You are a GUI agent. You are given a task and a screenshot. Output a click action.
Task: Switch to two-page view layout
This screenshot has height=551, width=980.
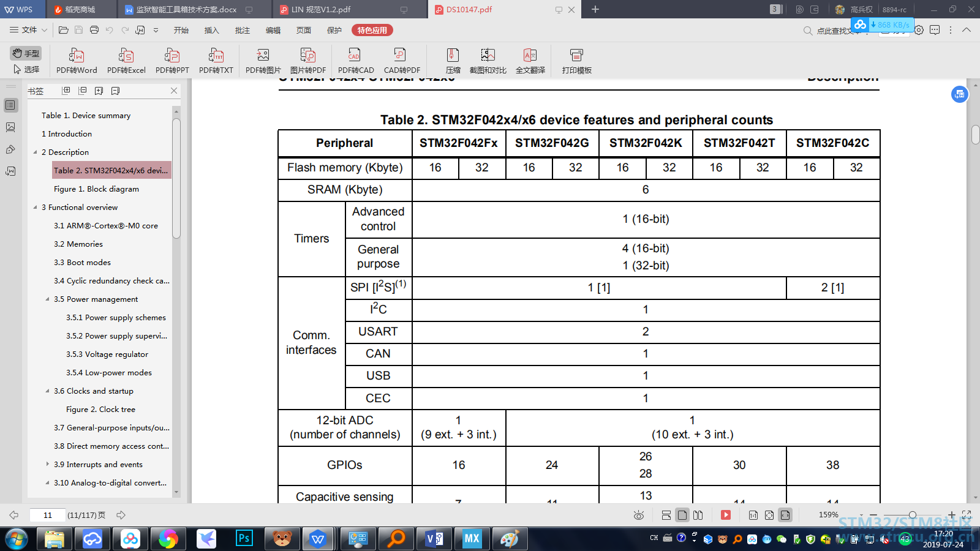[x=698, y=515]
